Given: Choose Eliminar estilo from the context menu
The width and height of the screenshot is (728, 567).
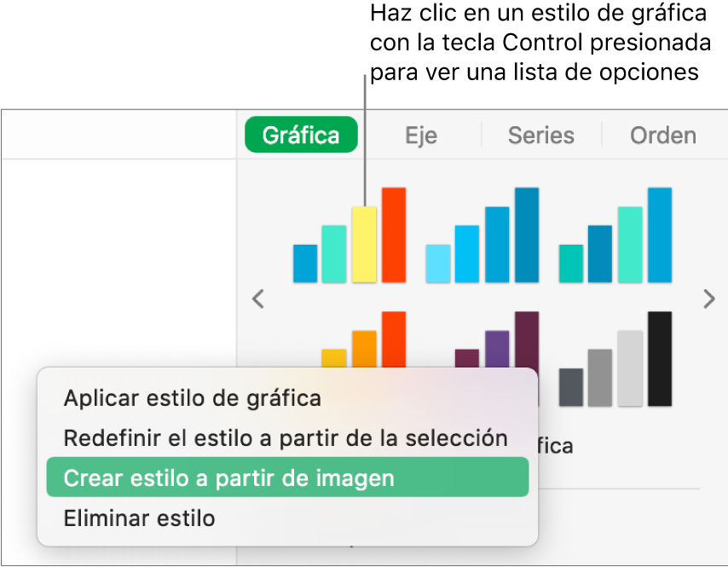Looking at the screenshot, I should [x=140, y=518].
